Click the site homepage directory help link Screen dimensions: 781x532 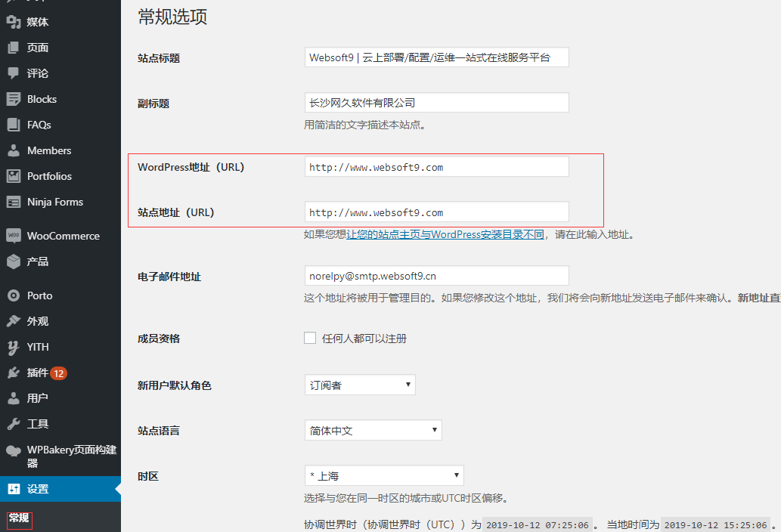click(445, 234)
